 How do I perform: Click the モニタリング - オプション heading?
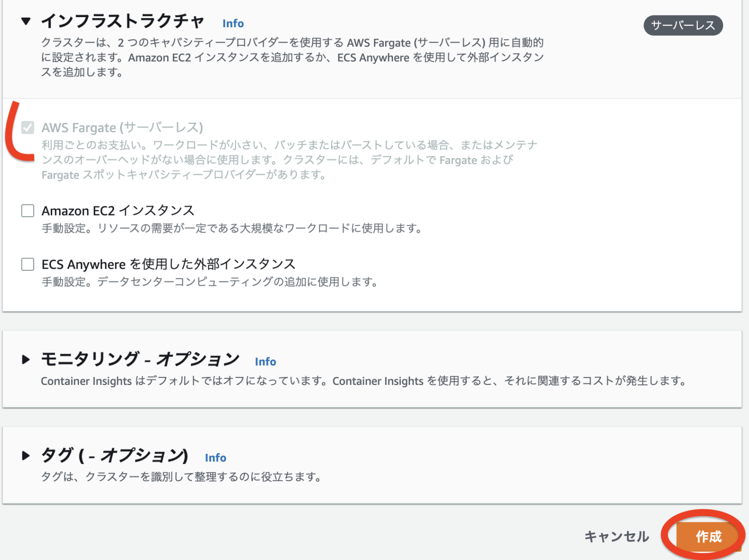(x=140, y=359)
